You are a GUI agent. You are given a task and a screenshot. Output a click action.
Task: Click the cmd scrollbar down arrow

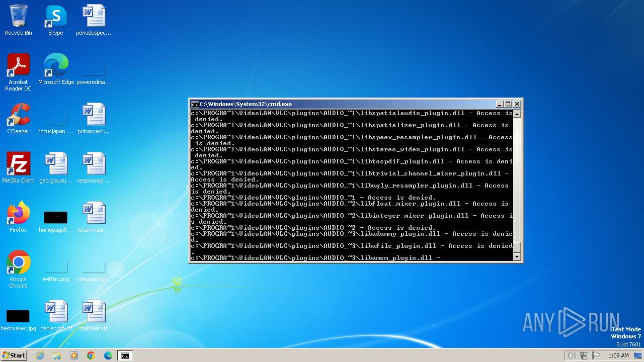click(x=517, y=257)
